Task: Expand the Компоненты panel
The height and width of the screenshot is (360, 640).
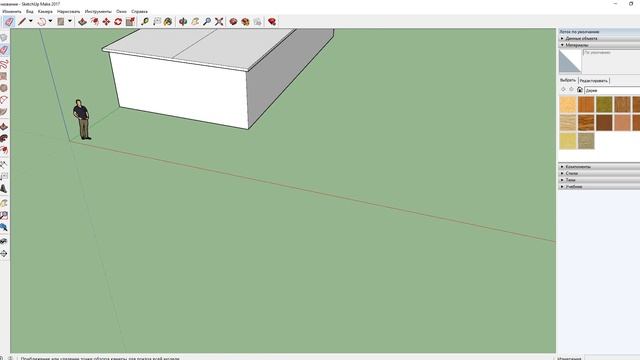Action: click(599, 167)
